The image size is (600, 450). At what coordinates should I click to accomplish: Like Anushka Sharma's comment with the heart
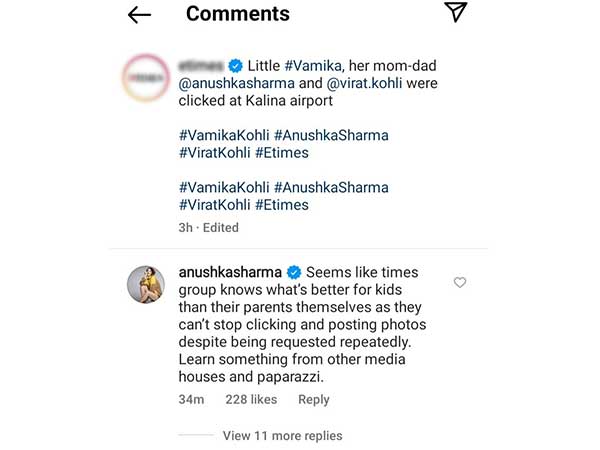pos(460,283)
